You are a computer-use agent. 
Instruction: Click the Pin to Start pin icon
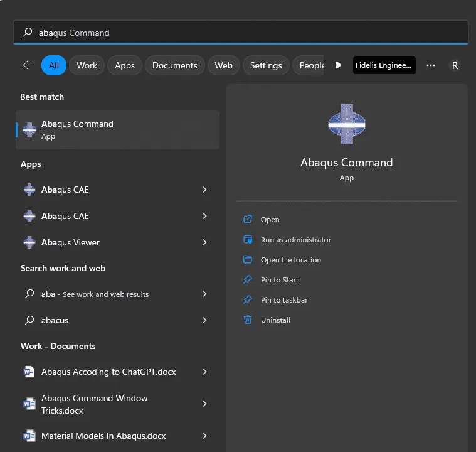(x=248, y=280)
